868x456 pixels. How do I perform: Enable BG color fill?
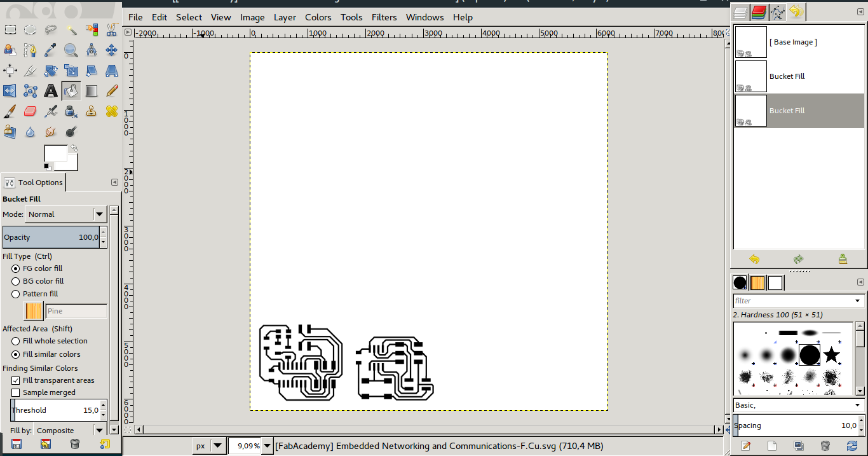pyautogui.click(x=15, y=281)
